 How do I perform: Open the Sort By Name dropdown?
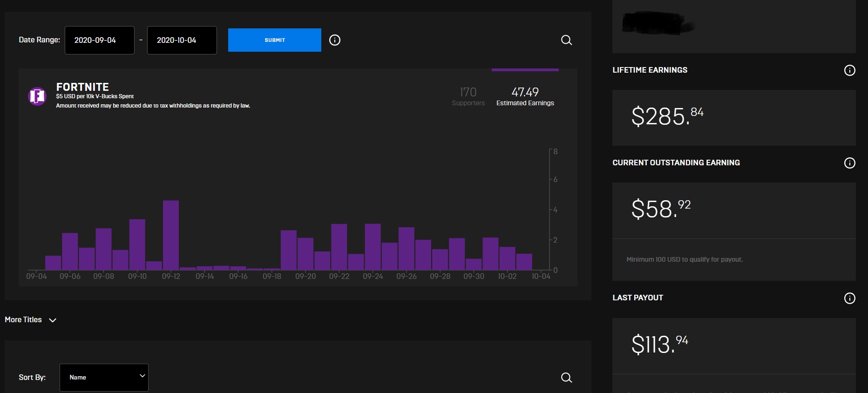[104, 378]
